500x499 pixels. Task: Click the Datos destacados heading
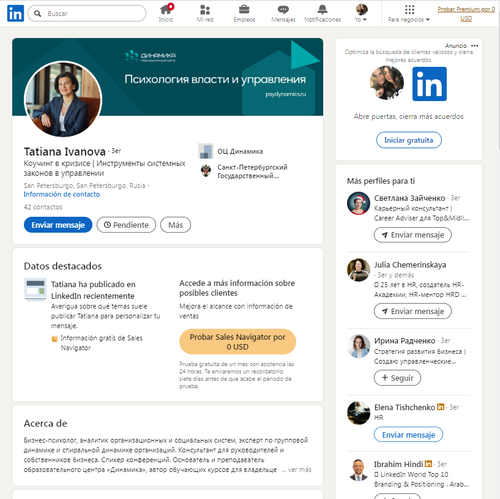63,266
